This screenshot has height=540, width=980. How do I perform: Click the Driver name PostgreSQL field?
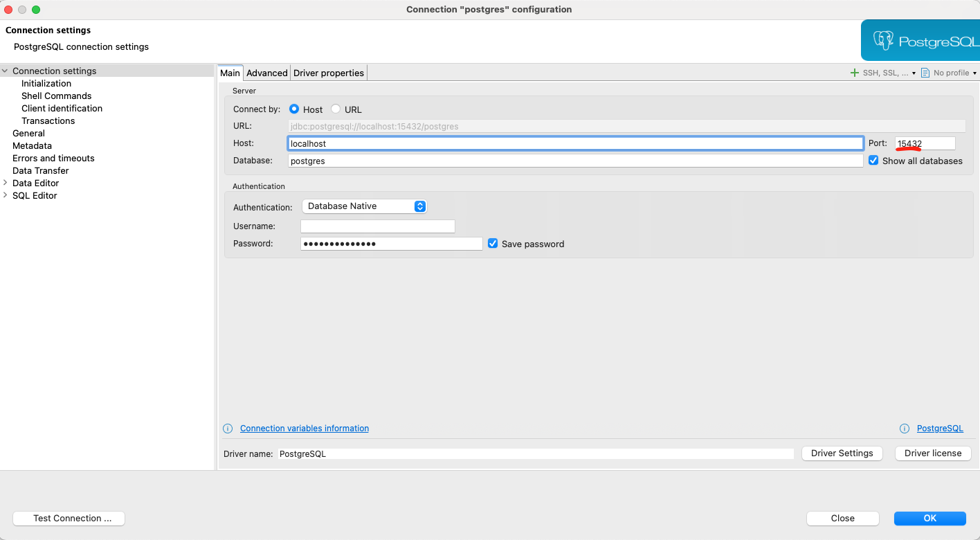coord(536,453)
